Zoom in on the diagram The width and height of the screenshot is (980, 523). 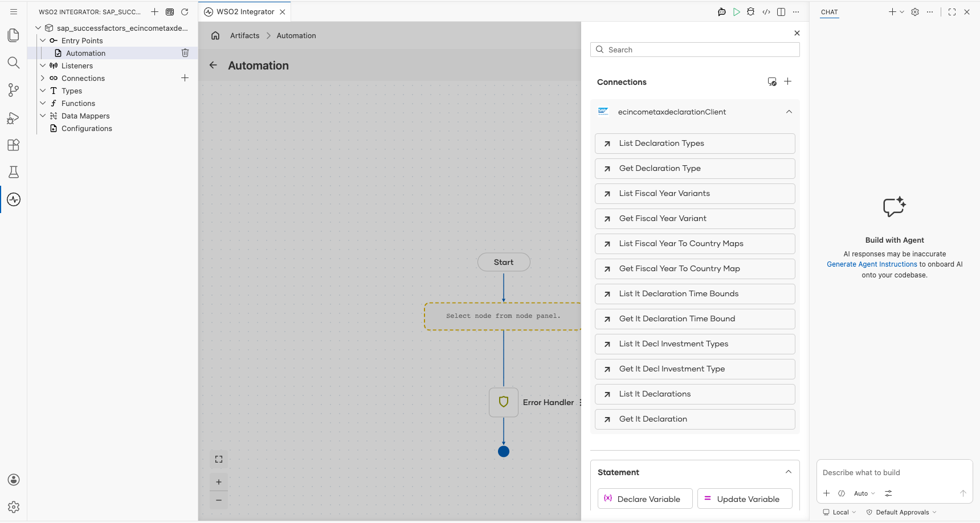[219, 482]
